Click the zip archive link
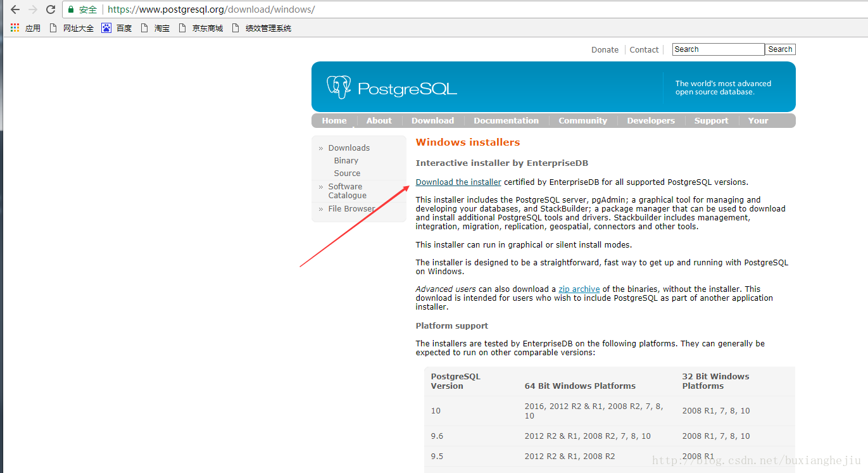 (579, 289)
